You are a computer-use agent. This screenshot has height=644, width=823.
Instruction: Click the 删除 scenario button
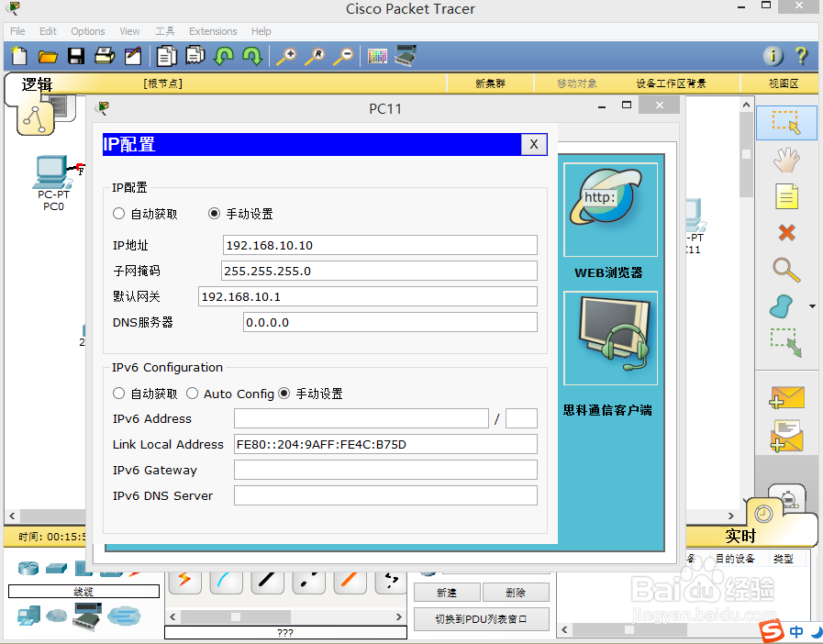pyautogui.click(x=516, y=593)
